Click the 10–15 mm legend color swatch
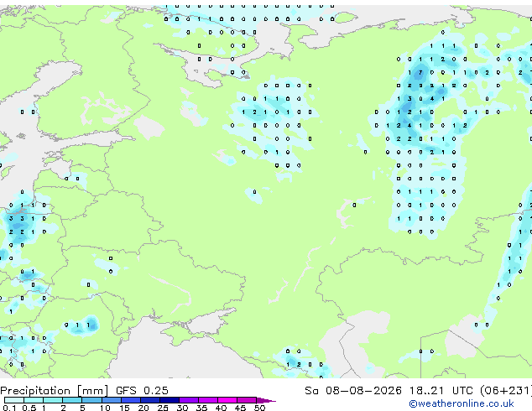This screenshot has height=411, width=532. (111, 400)
